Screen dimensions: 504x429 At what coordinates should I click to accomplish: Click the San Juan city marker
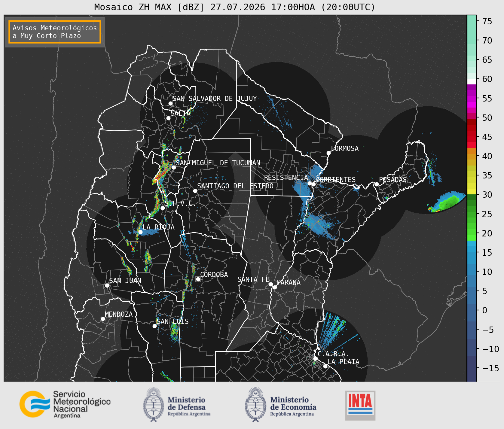[x=107, y=285]
